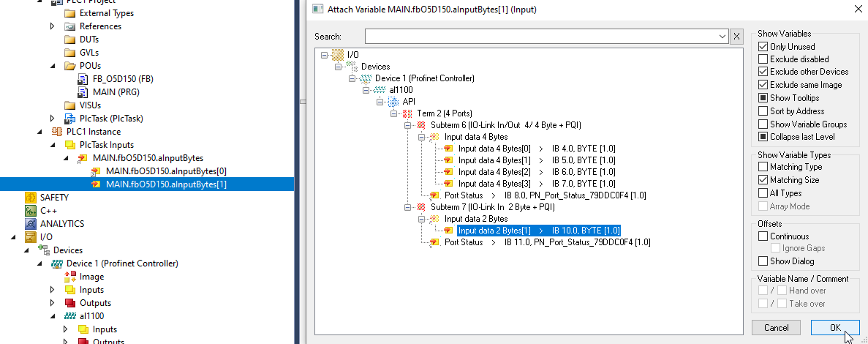Enable the Continuous offsets checkbox

[763, 236]
